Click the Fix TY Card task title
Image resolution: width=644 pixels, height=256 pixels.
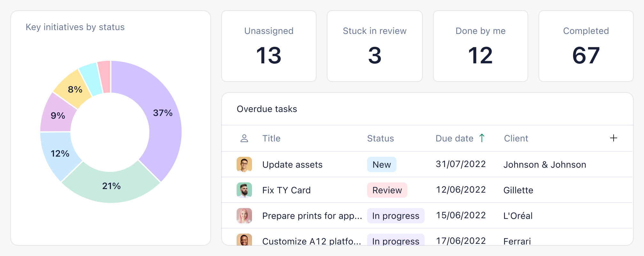pyautogui.click(x=286, y=190)
